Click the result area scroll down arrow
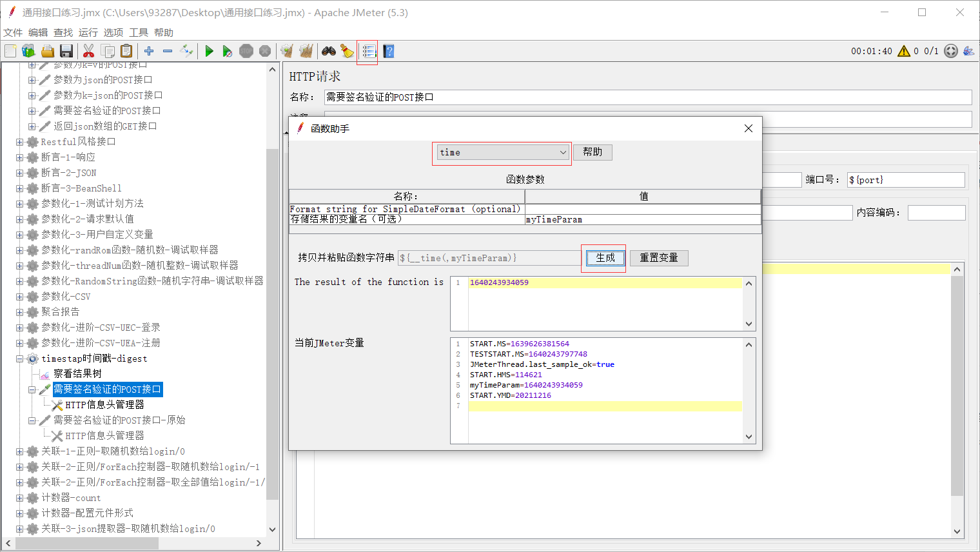Image resolution: width=980 pixels, height=552 pixels. point(749,324)
